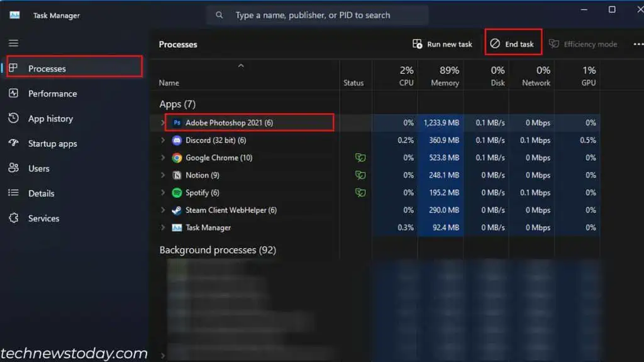Image resolution: width=644 pixels, height=362 pixels.
Task: Click the Notion app icon
Action: (177, 175)
